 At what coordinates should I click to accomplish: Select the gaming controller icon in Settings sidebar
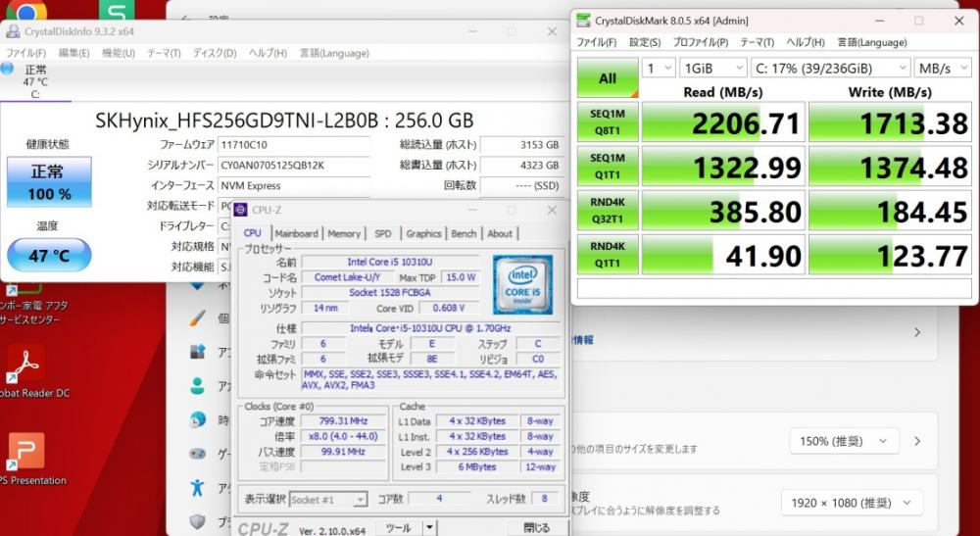pos(198,454)
